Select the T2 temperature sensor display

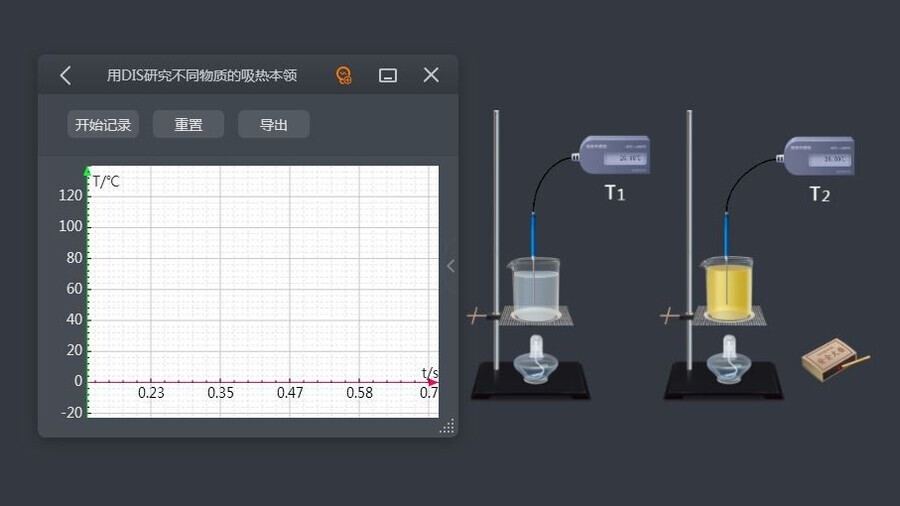819,157
